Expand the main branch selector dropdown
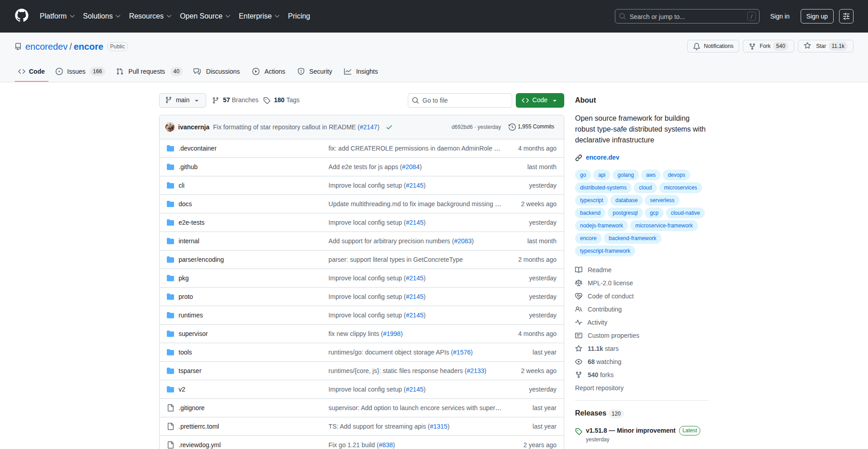Image resolution: width=868 pixels, height=449 pixels. (182, 100)
